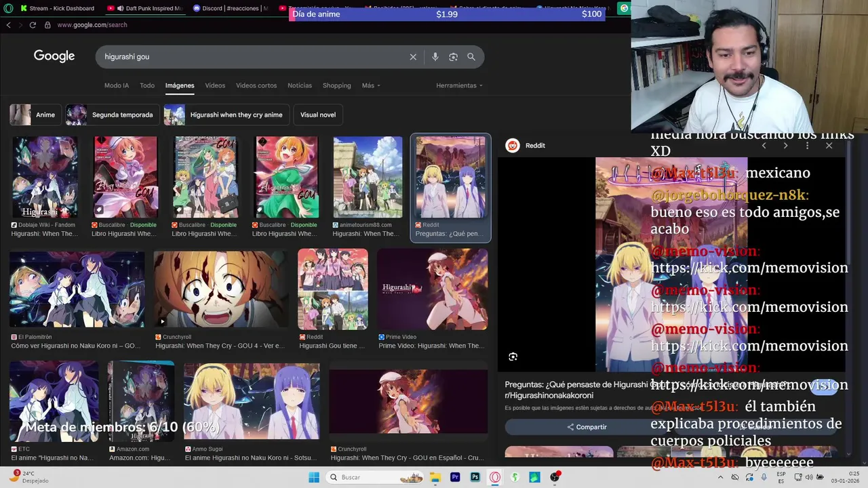Open Videos cortos tab

256,85
